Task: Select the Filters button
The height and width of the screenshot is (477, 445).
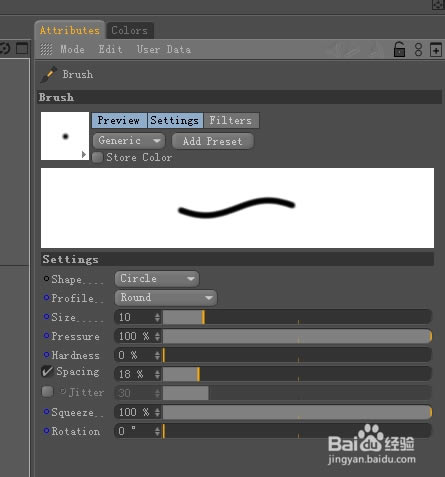Action: [231, 120]
